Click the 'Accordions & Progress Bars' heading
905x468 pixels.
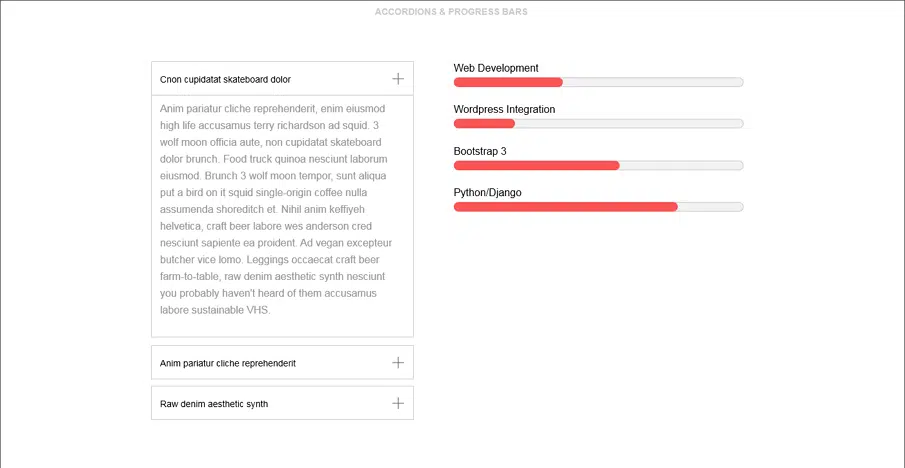451,12
